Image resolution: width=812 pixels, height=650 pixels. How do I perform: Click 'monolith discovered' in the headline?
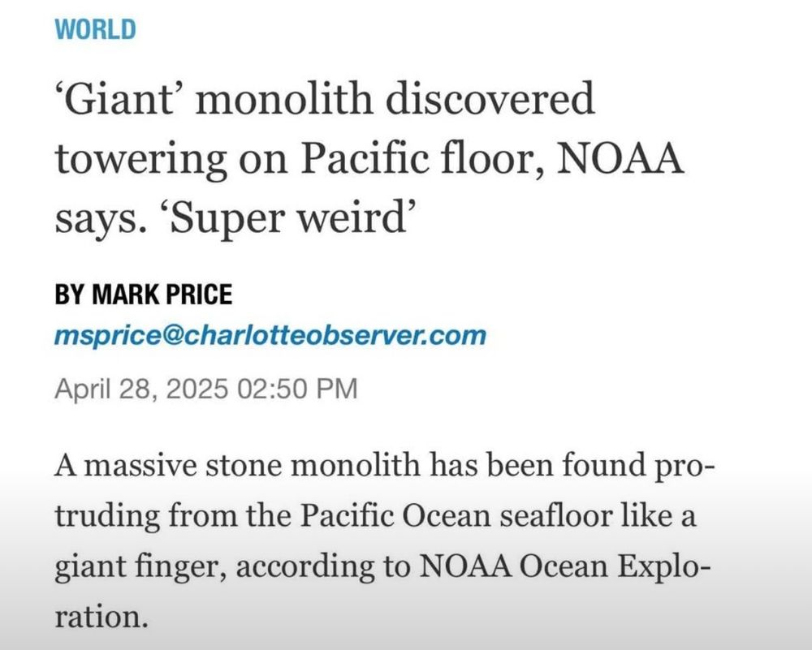tap(395, 98)
